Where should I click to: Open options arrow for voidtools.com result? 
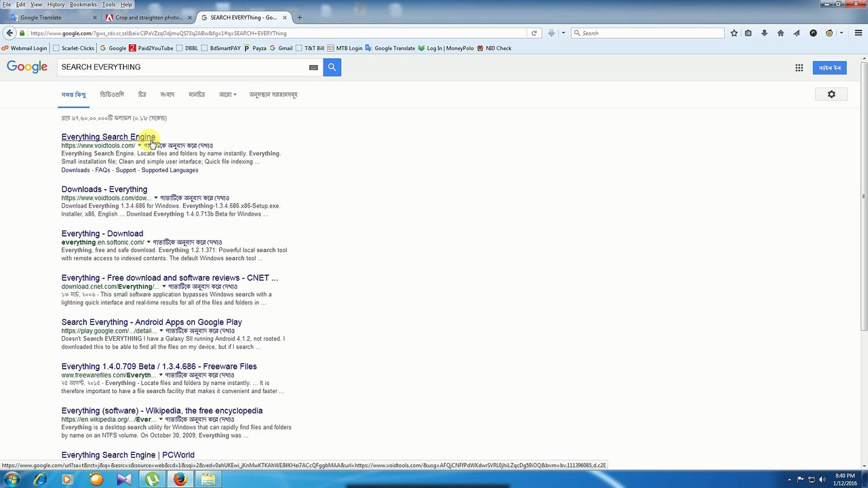pyautogui.click(x=140, y=146)
